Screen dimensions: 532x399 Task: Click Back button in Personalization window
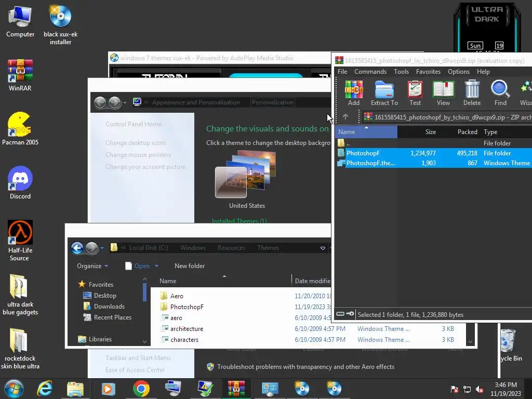click(100, 102)
